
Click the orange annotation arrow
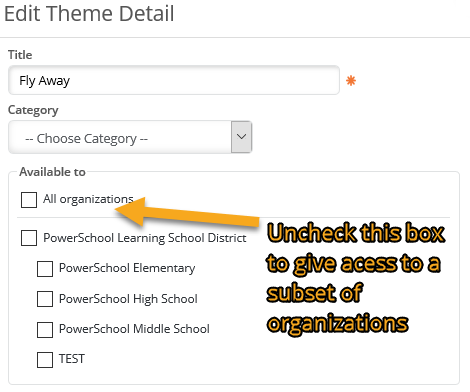pyautogui.click(x=187, y=213)
